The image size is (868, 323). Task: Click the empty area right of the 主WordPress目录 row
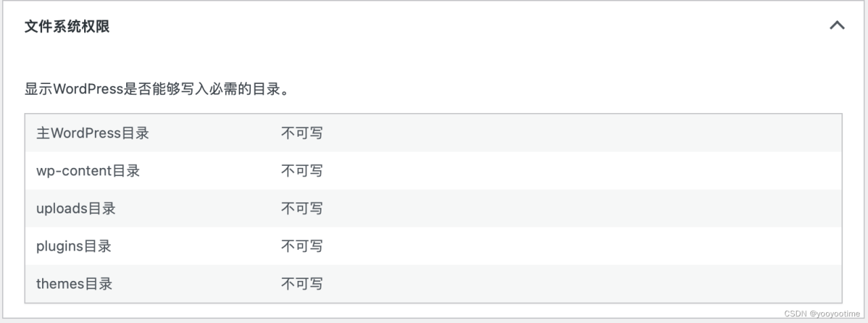click(x=576, y=133)
